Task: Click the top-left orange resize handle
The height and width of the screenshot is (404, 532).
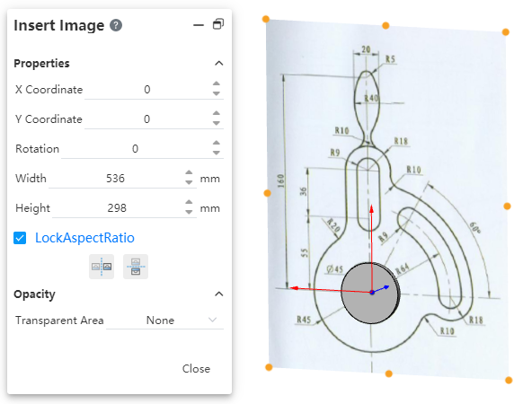Action: point(266,19)
